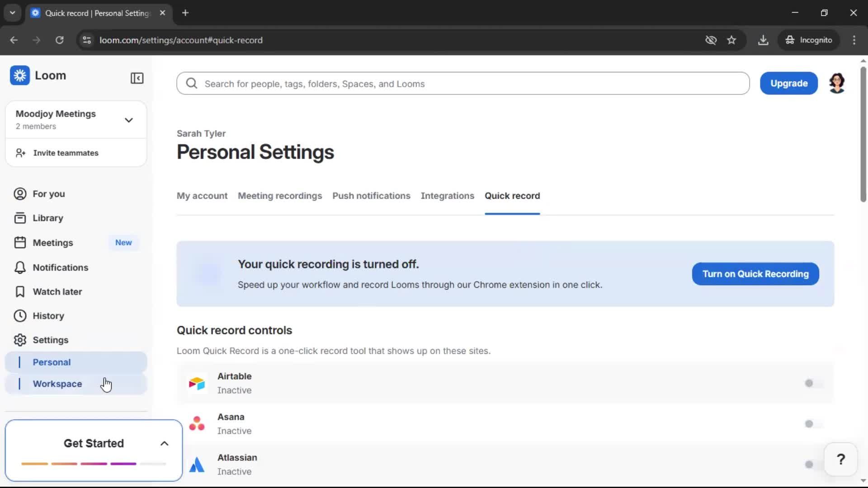Expand the Moodjoy Meetings workspace dropdown
868x488 pixels.
(129, 120)
